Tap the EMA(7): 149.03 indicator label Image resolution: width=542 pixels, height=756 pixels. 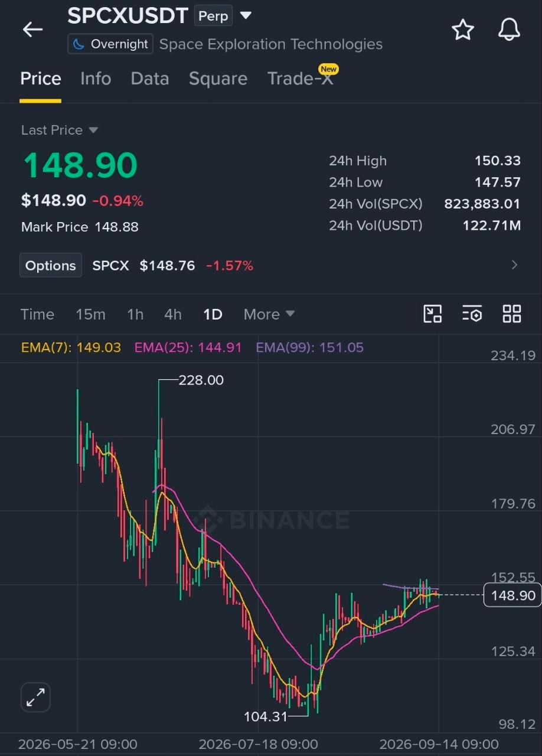[71, 347]
